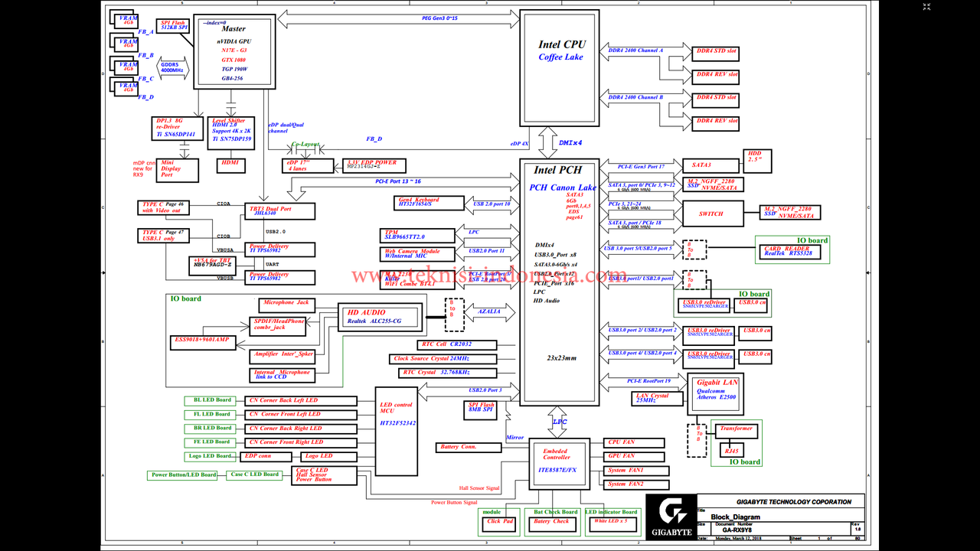Click the 'GDDR5 4000MHz' arrow label
The width and height of the screenshot is (980, 551).
pyautogui.click(x=171, y=67)
